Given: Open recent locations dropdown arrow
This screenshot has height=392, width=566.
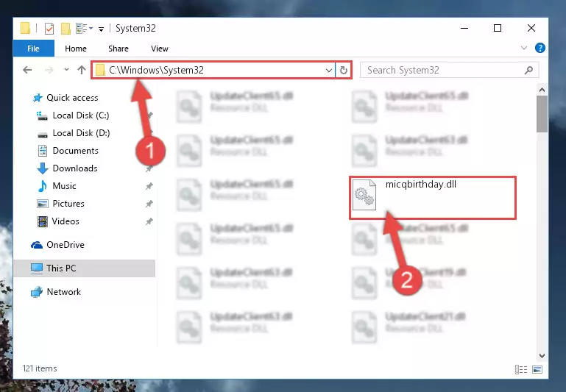Looking at the screenshot, I should (x=66, y=70).
